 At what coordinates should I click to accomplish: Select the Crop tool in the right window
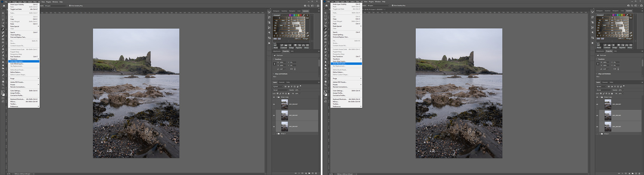[x=325, y=26]
